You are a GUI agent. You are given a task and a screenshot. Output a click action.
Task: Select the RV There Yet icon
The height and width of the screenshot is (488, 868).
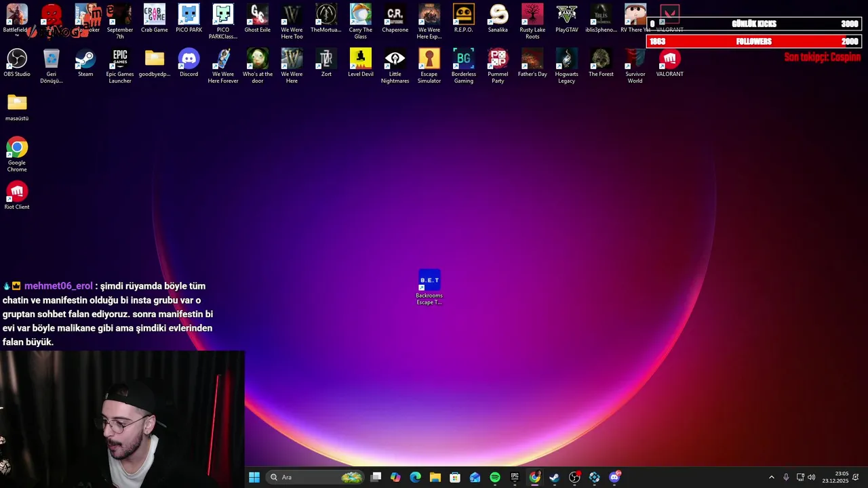point(635,18)
